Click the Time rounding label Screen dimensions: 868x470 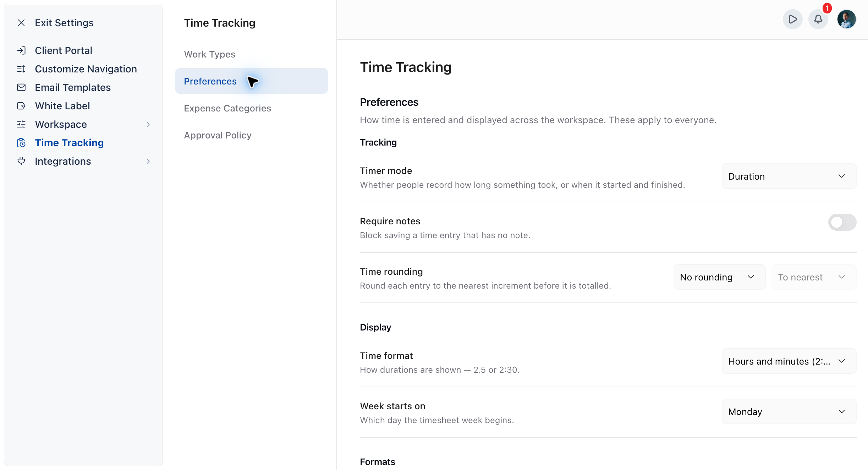[391, 272]
